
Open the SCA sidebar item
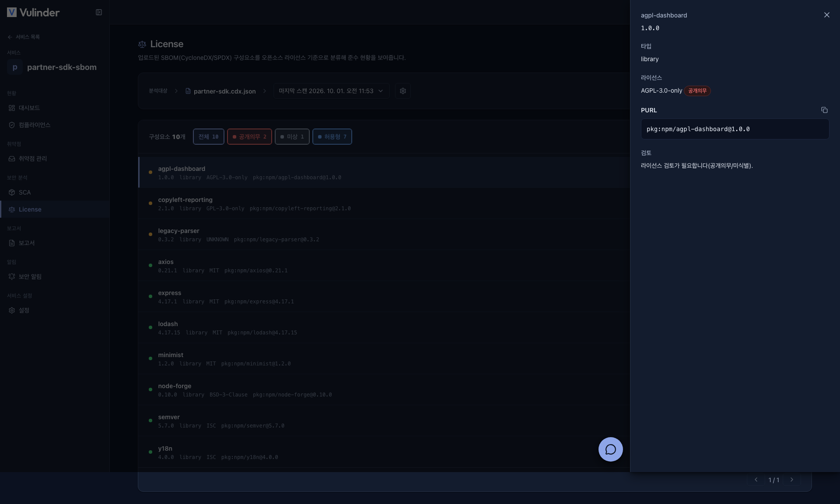(x=55, y=192)
